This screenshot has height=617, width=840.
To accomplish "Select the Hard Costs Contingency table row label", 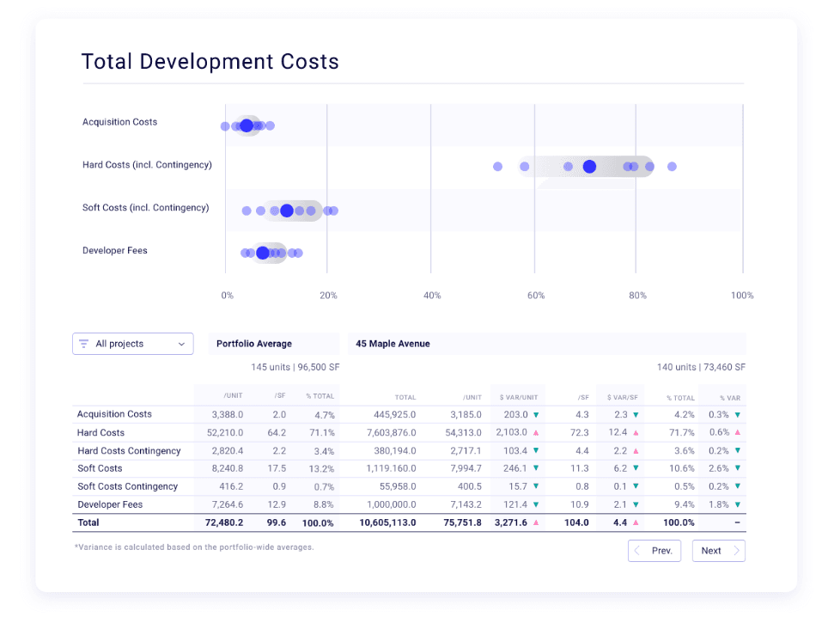I will [129, 451].
